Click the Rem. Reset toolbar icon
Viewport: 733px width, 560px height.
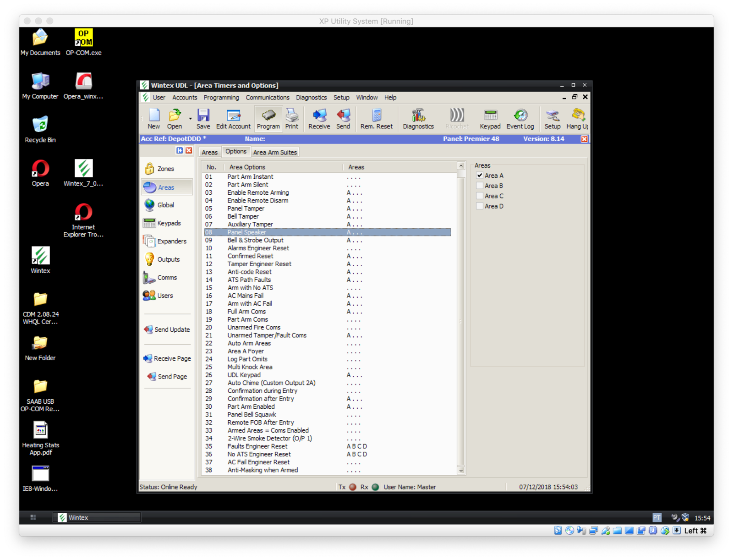(x=376, y=119)
